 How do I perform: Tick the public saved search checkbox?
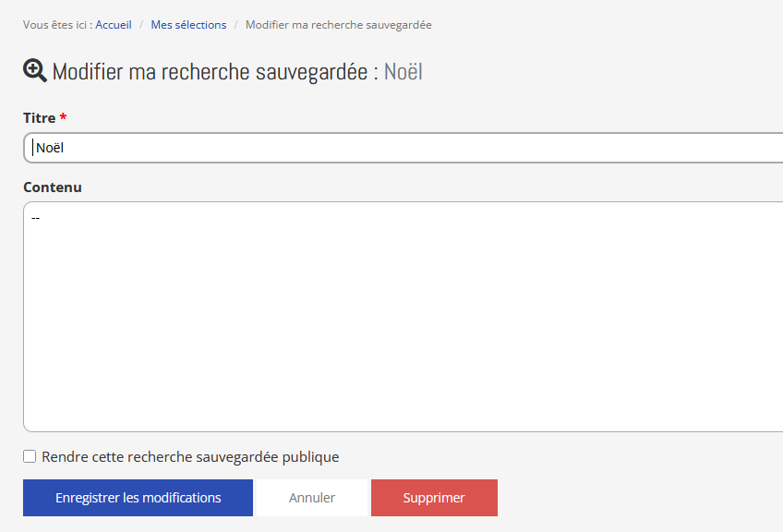coord(30,456)
